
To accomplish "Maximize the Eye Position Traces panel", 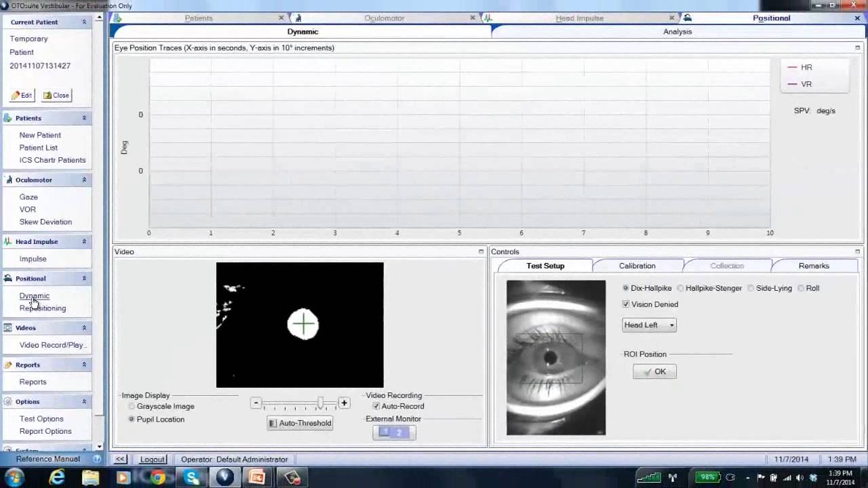I will tap(857, 48).
